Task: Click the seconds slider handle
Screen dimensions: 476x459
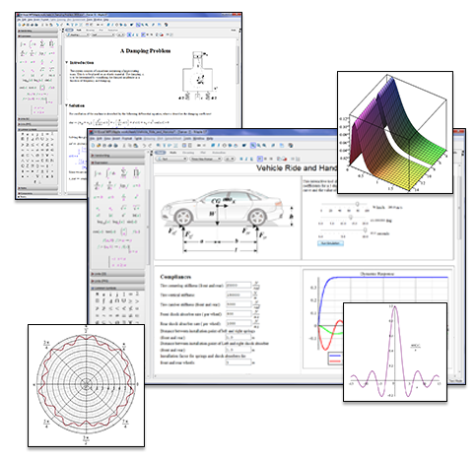Action: coord(365,230)
